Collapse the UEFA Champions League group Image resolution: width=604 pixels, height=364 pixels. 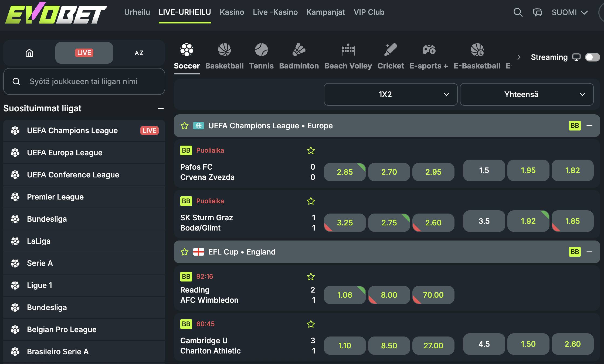point(589,126)
